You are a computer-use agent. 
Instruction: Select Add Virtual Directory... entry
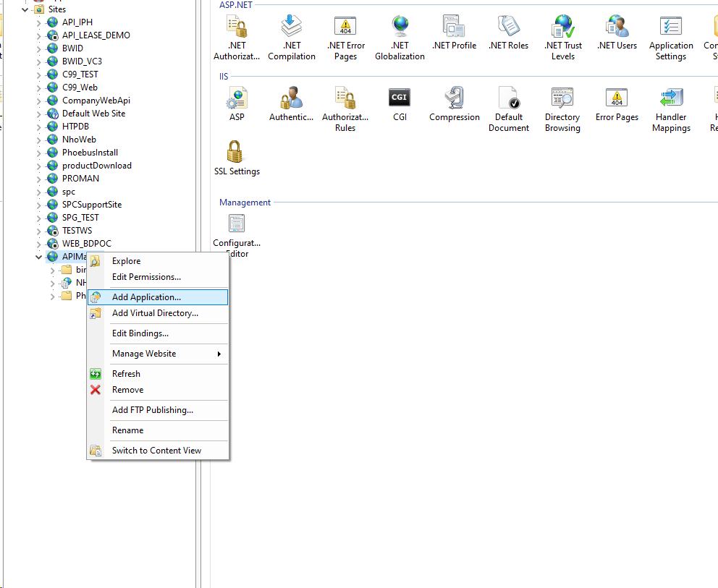pos(158,313)
